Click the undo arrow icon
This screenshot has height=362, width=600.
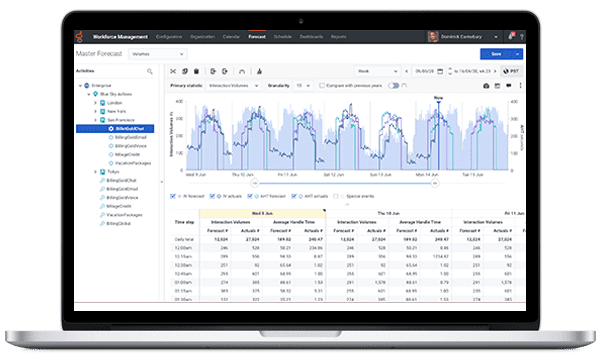tap(242, 71)
